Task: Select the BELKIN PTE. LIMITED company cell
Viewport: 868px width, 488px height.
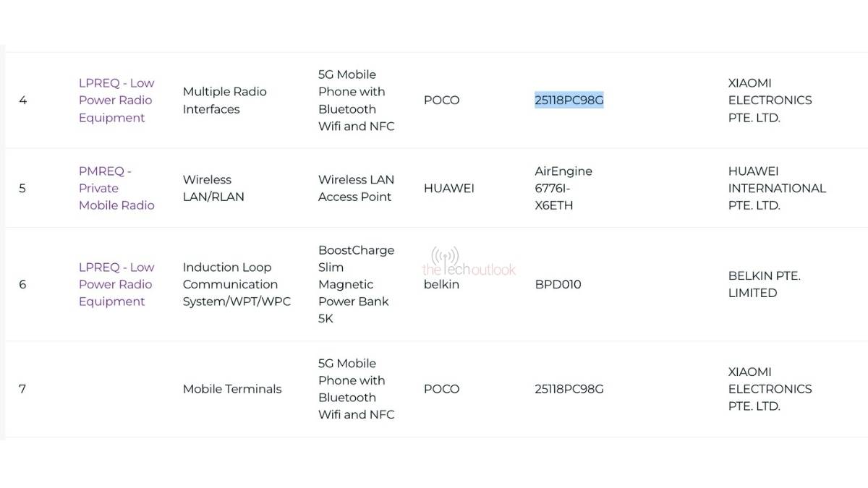Action: click(764, 284)
